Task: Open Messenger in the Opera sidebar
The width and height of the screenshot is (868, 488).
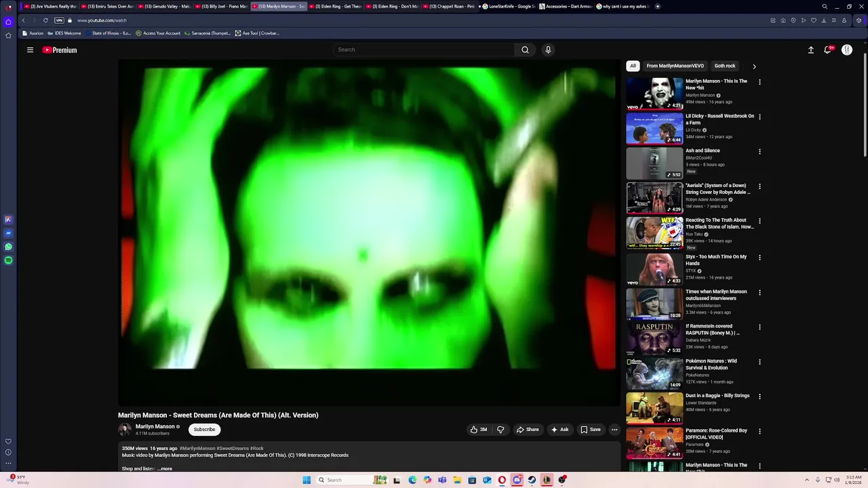Action: (x=8, y=233)
